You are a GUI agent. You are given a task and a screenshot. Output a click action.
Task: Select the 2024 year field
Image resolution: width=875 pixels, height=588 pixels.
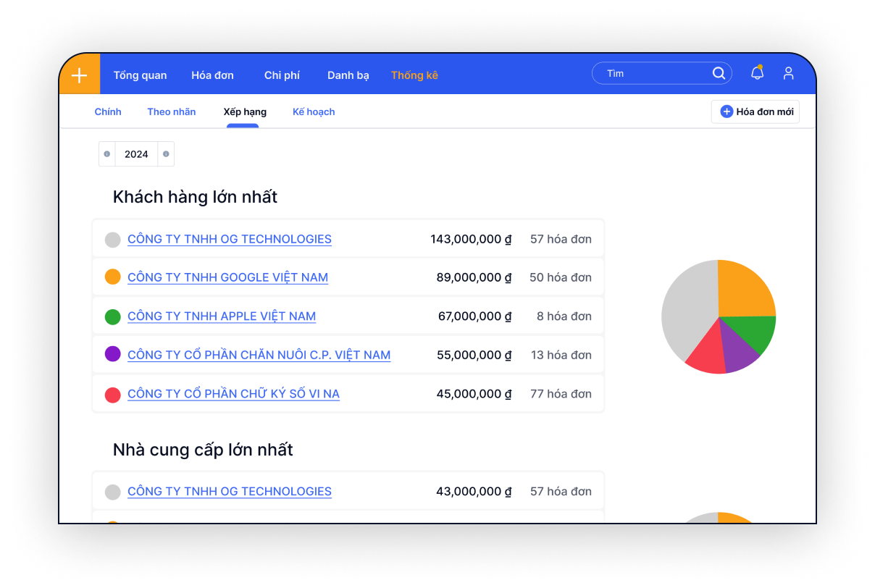tap(136, 154)
